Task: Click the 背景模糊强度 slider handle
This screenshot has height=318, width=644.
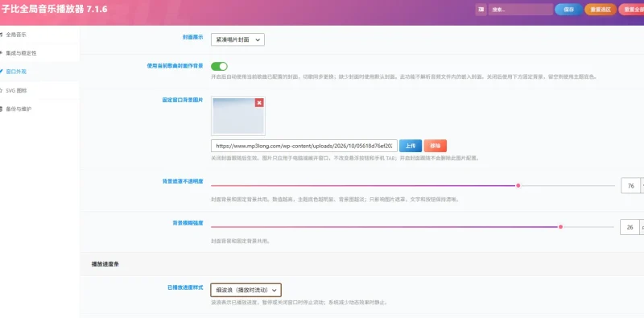Action: coord(560,227)
